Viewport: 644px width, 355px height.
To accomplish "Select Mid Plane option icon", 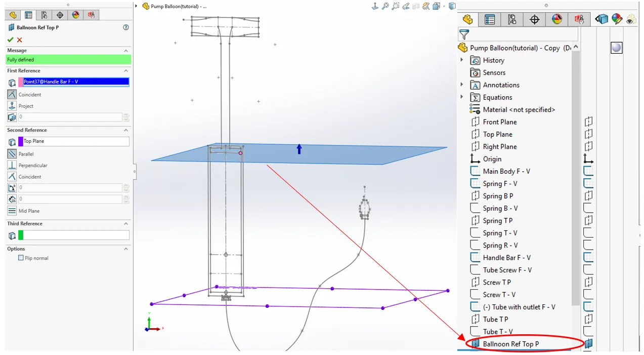I will tap(12, 211).
